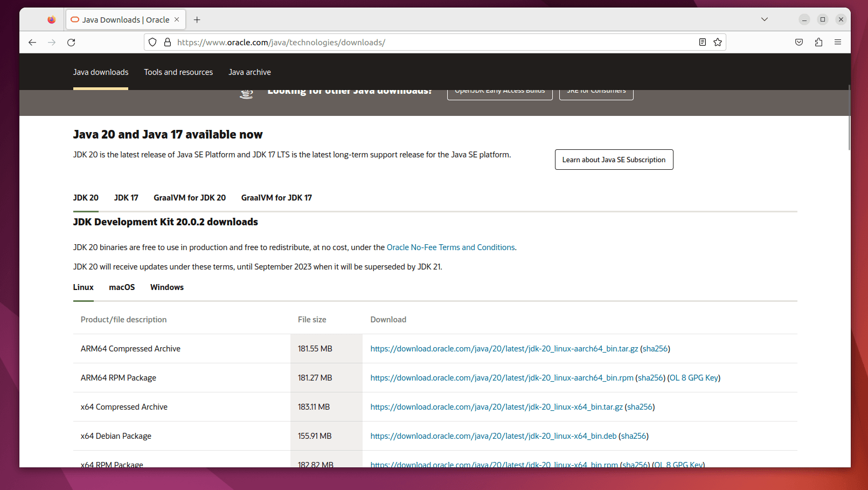Maximize the Firefox window

coord(823,19)
